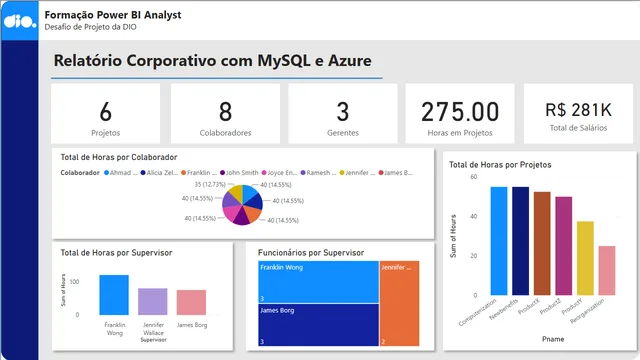Image resolution: width=640 pixels, height=360 pixels.
Task: Select the ProductZ bar in projects chart
Action: tap(564, 246)
